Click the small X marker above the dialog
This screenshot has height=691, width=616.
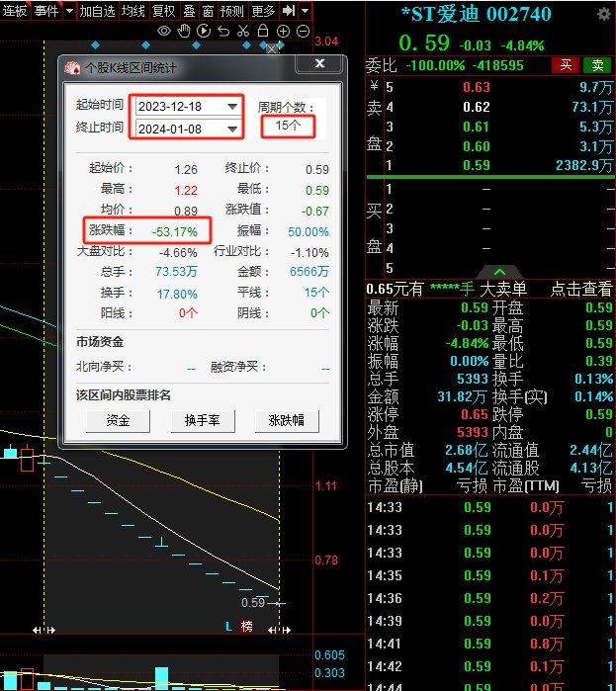click(x=272, y=49)
